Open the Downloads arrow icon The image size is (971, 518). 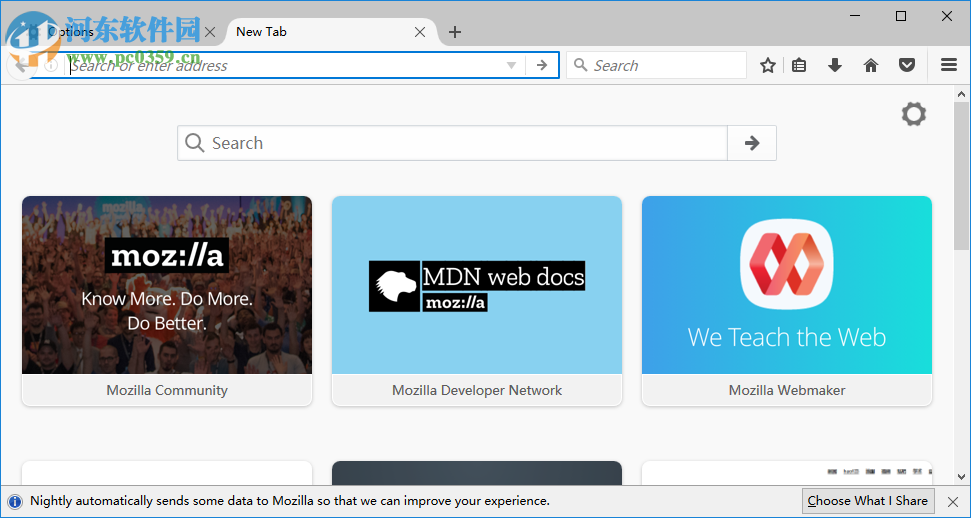[x=835, y=65]
